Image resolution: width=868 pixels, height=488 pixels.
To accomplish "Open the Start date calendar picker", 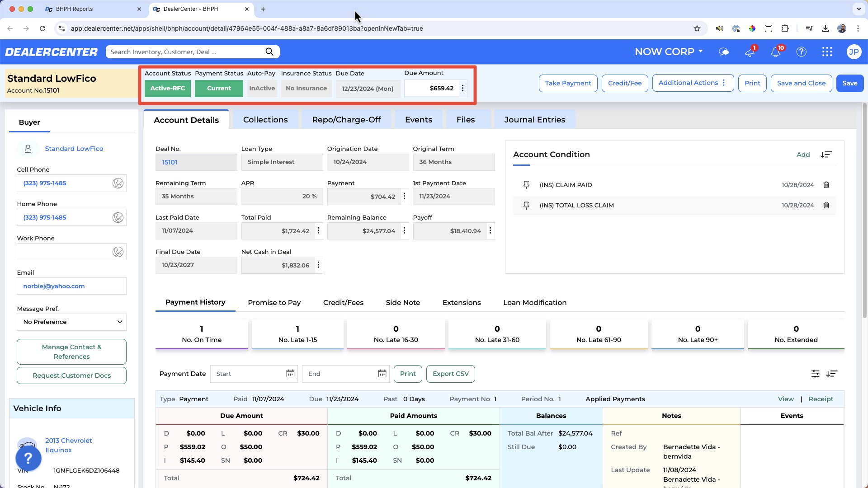I will [290, 374].
